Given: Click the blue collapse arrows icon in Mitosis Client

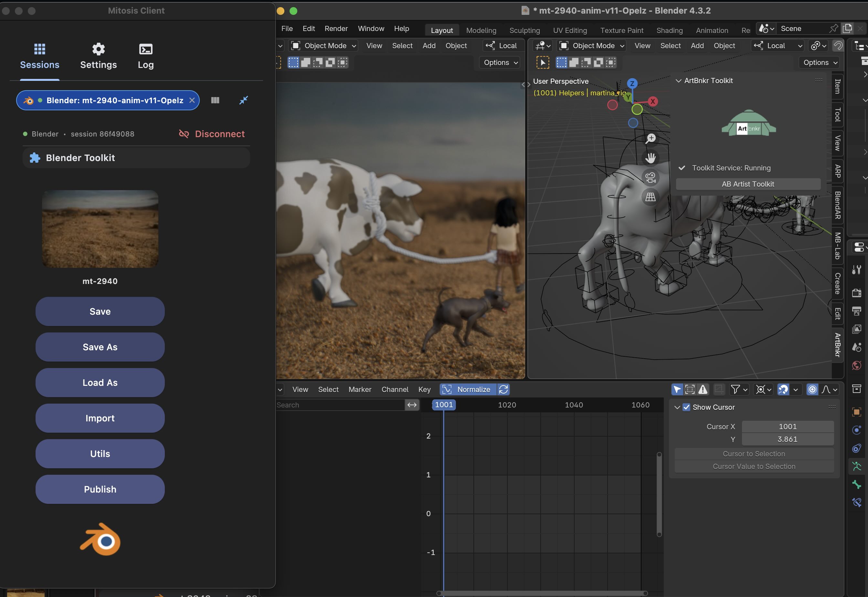Looking at the screenshot, I should [x=244, y=100].
